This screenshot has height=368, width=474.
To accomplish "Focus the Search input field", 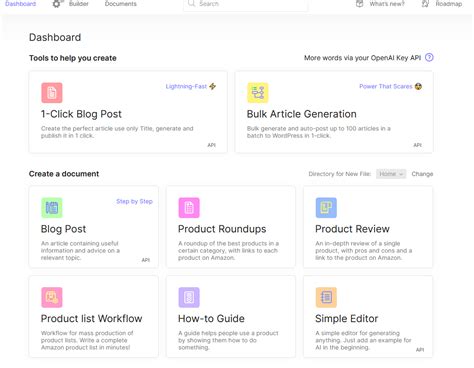I will [x=245, y=4].
